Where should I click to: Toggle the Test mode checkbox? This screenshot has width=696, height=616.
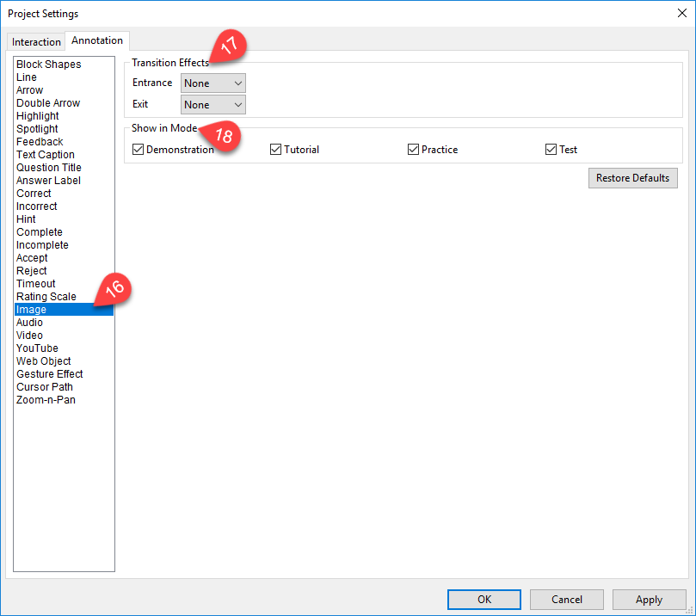pos(551,150)
